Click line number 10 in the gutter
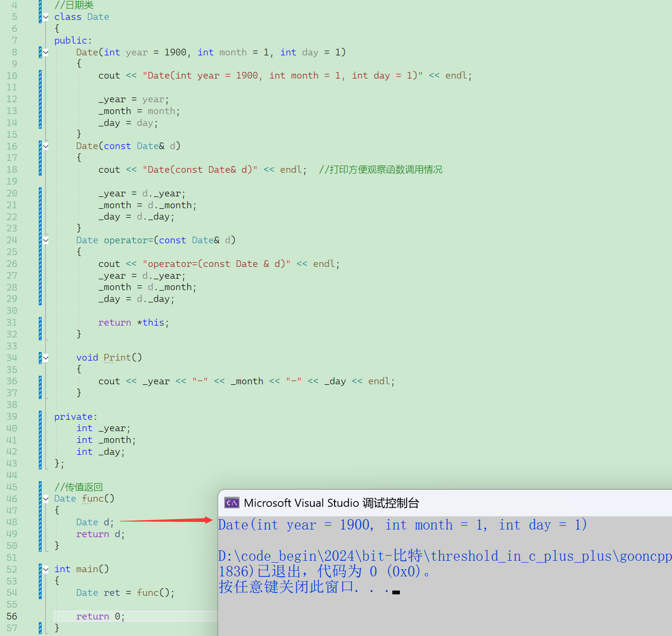 pos(12,76)
